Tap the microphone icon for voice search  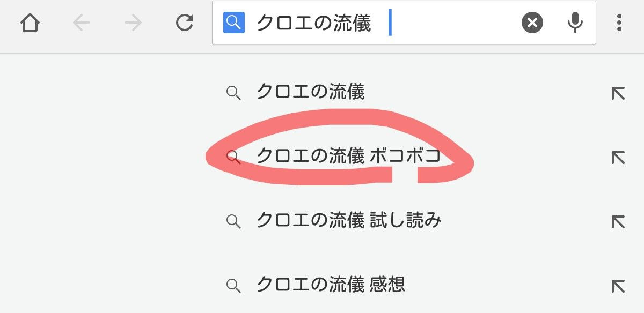pos(575,23)
